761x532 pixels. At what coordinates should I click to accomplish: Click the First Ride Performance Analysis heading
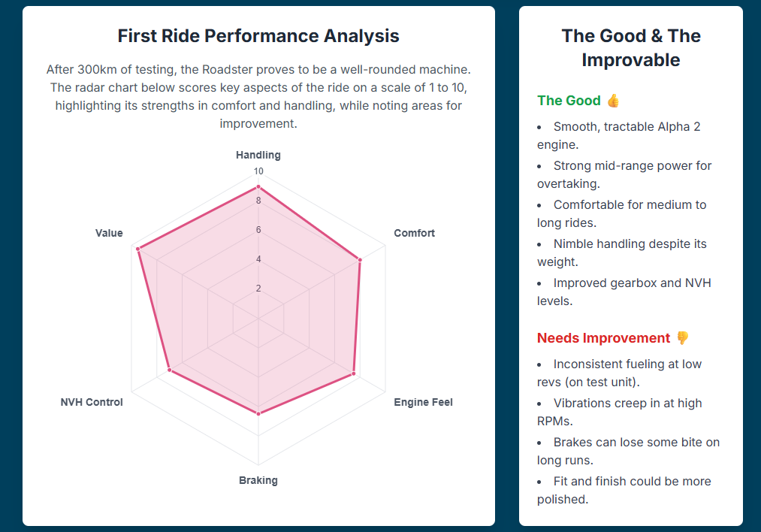tap(258, 35)
